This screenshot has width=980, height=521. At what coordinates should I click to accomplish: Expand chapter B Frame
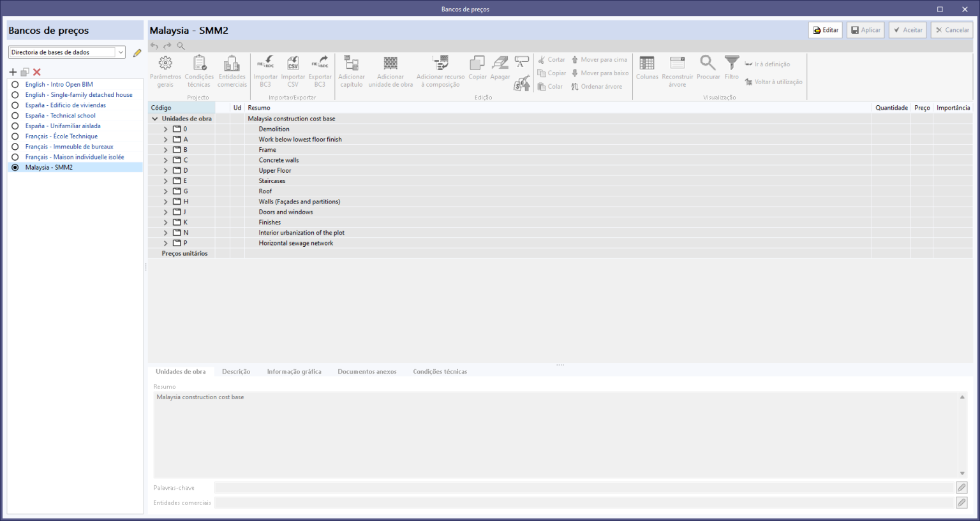pos(166,150)
